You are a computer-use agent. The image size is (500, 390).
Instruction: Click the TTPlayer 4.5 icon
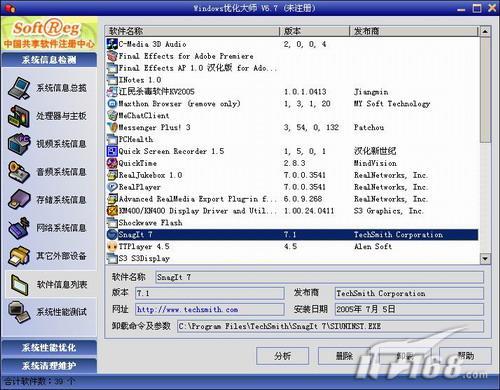[112, 247]
